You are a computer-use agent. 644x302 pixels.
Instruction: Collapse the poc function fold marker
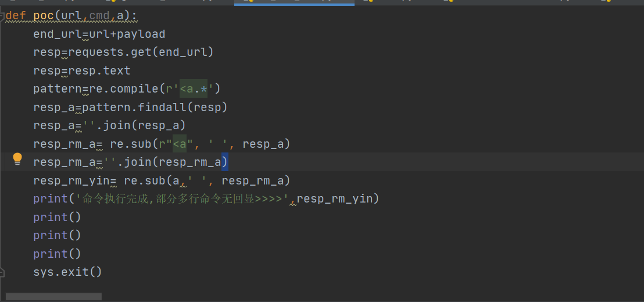[x=2, y=16]
